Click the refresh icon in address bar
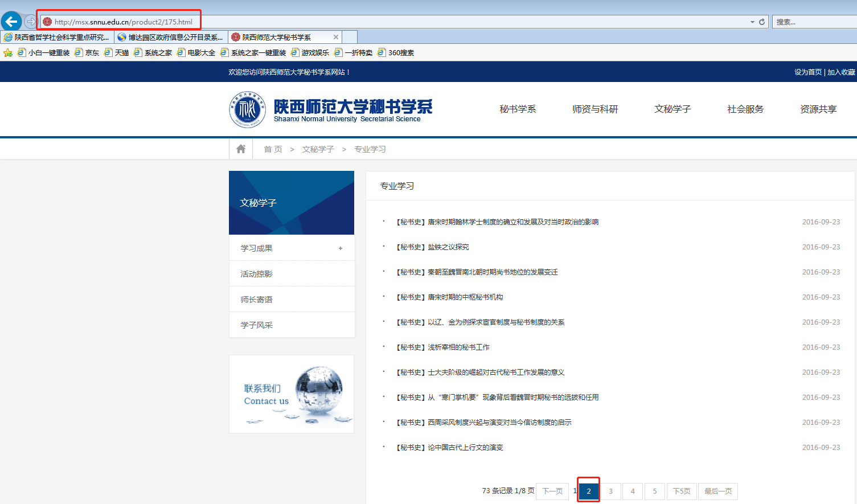Image resolution: width=857 pixels, height=504 pixels. click(x=762, y=22)
